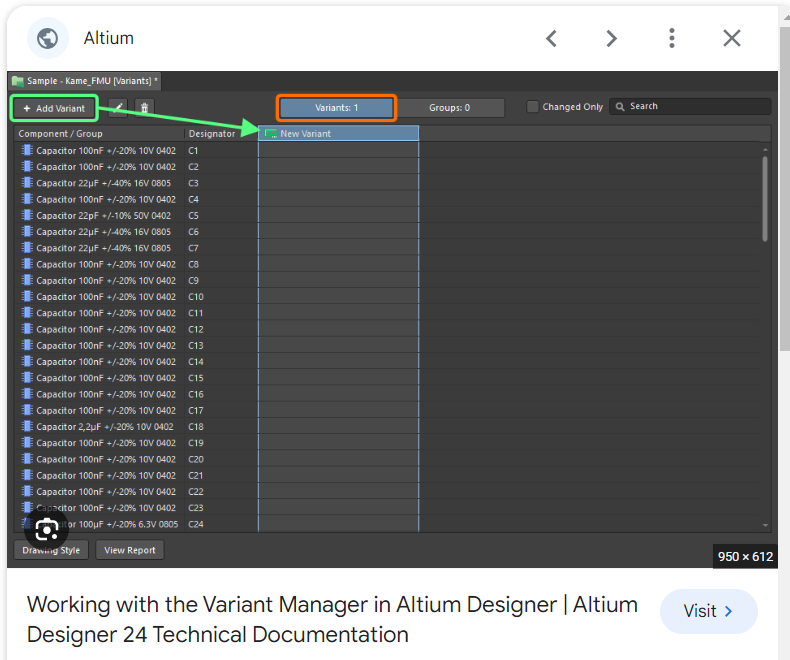Enable the Changed Only checkbox
Viewport: 790px width, 660px height.
(533, 107)
